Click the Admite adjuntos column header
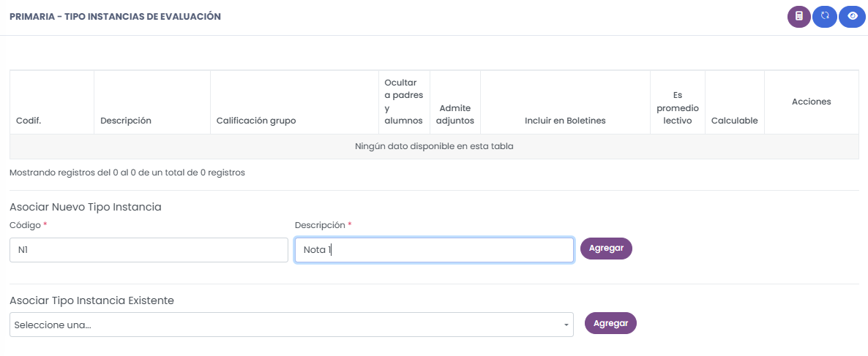This screenshot has height=356, width=868. [455, 114]
